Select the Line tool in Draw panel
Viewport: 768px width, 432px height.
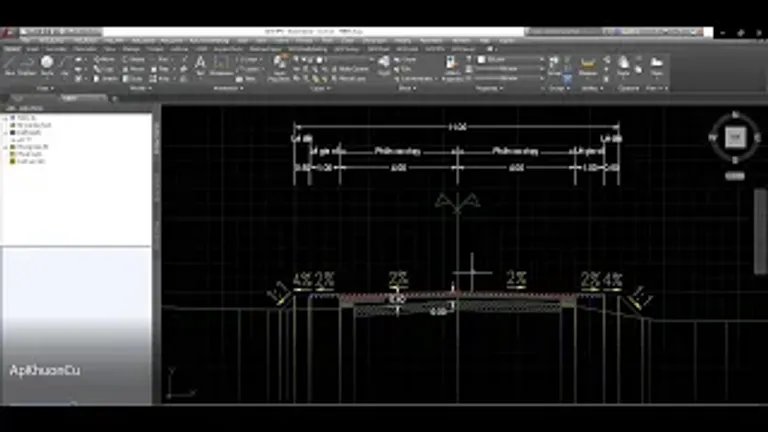click(x=10, y=65)
